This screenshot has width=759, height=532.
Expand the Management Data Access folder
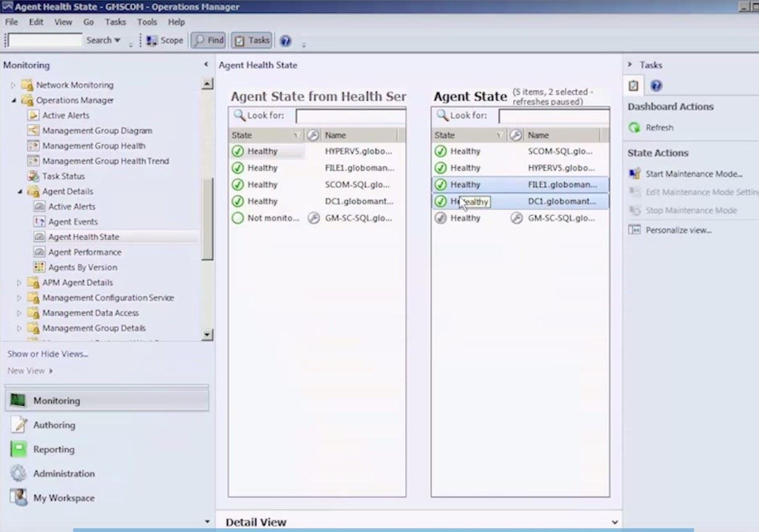coord(20,313)
